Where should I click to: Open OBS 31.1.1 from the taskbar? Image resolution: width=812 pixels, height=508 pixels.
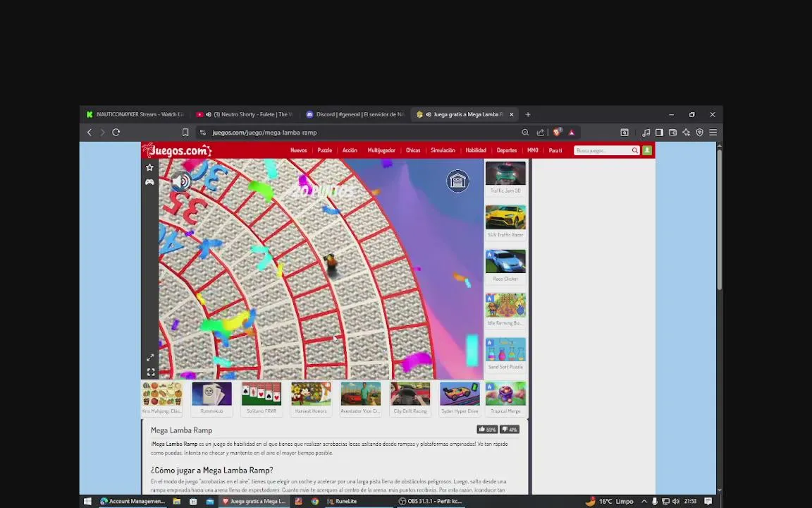431,501
